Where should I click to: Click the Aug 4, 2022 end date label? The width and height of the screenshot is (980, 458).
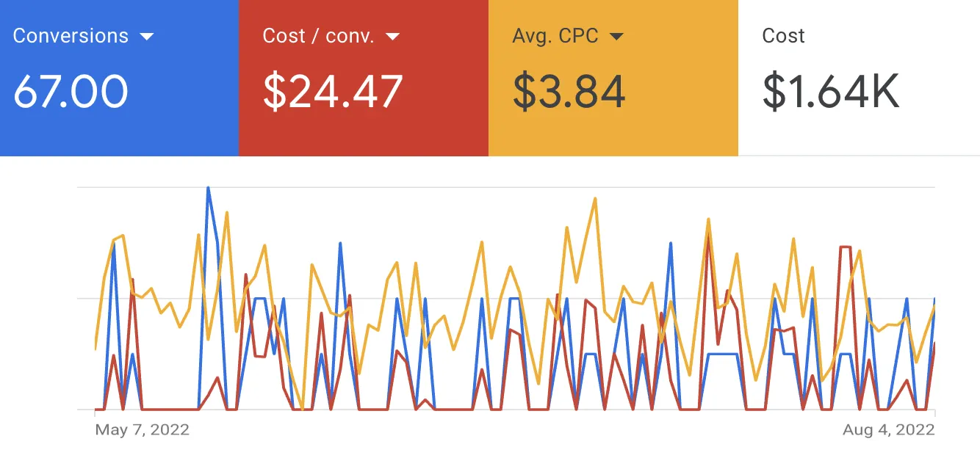[x=888, y=430]
